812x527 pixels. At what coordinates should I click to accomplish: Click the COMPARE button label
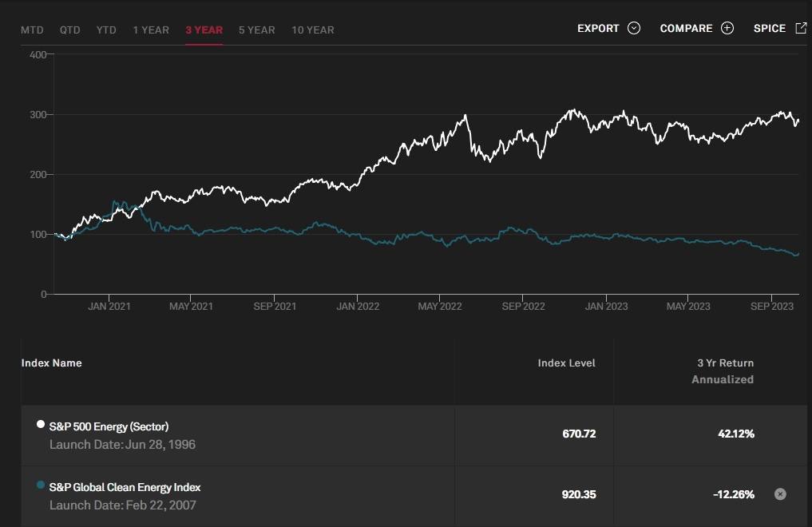pyautogui.click(x=686, y=29)
